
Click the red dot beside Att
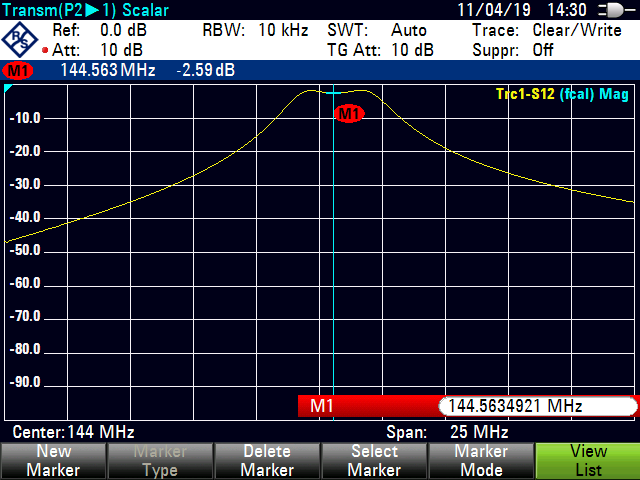(x=45, y=50)
